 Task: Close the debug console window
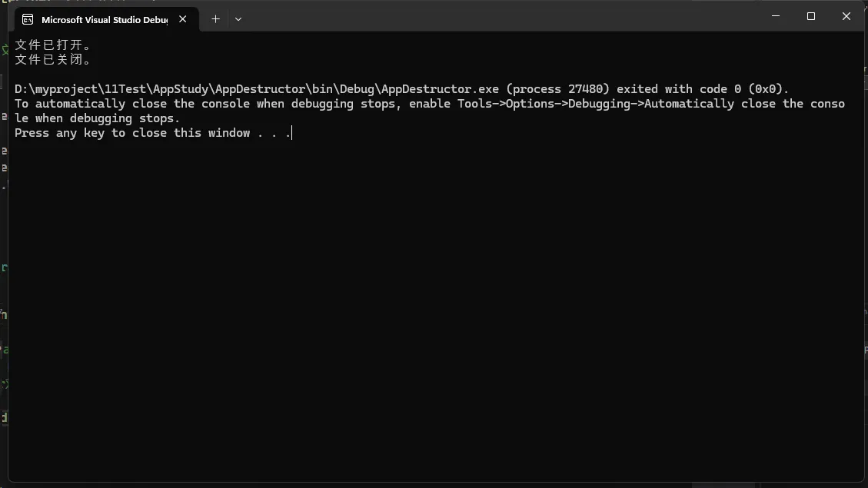pos(846,16)
